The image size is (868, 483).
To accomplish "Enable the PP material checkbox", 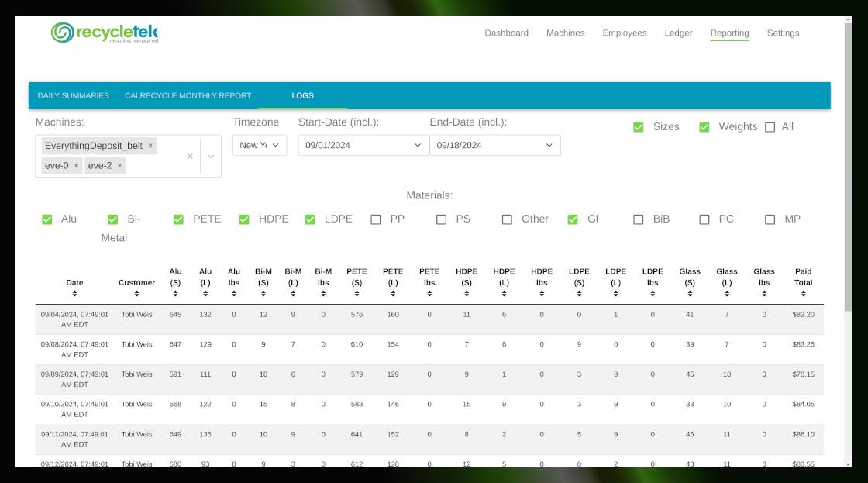I will 376,219.
